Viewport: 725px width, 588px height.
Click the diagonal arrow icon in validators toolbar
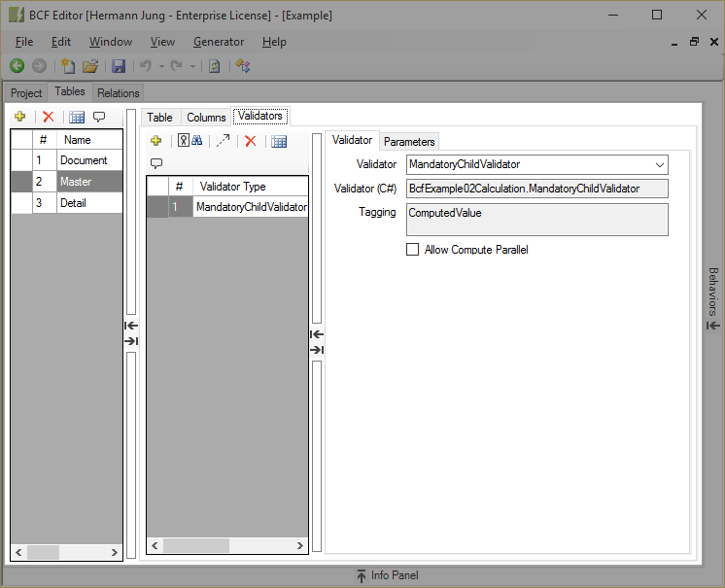tap(224, 141)
